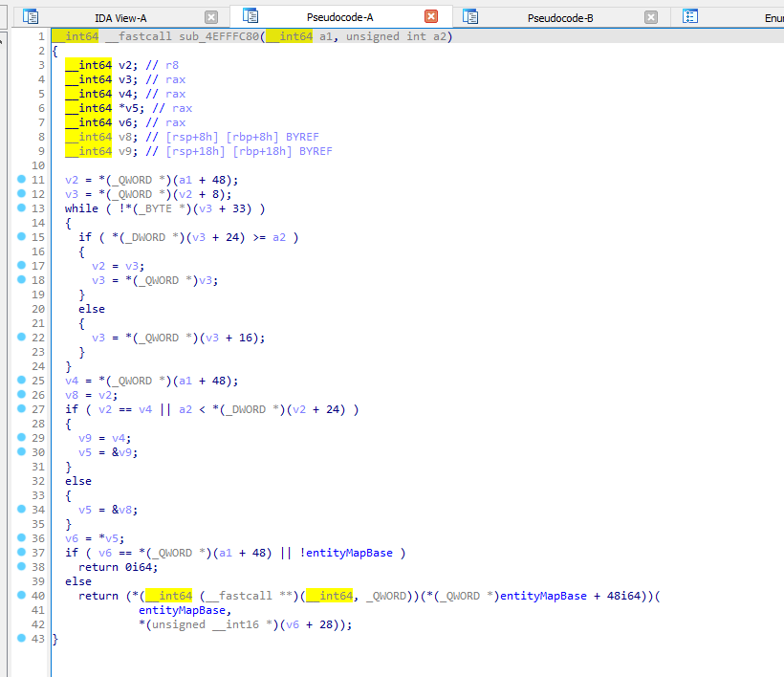Viewport: 784px width, 677px height.
Task: Close the Pseudocode-B tab
Action: coord(651,17)
